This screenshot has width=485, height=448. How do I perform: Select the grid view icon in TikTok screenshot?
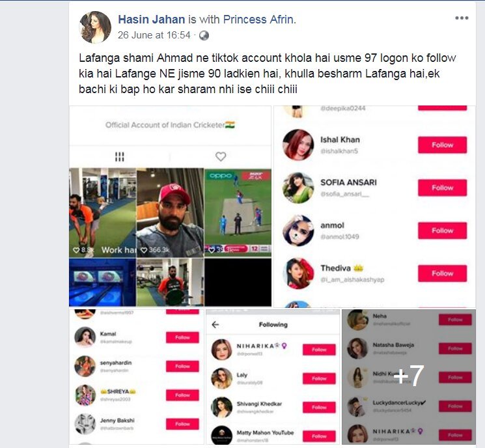click(x=119, y=156)
